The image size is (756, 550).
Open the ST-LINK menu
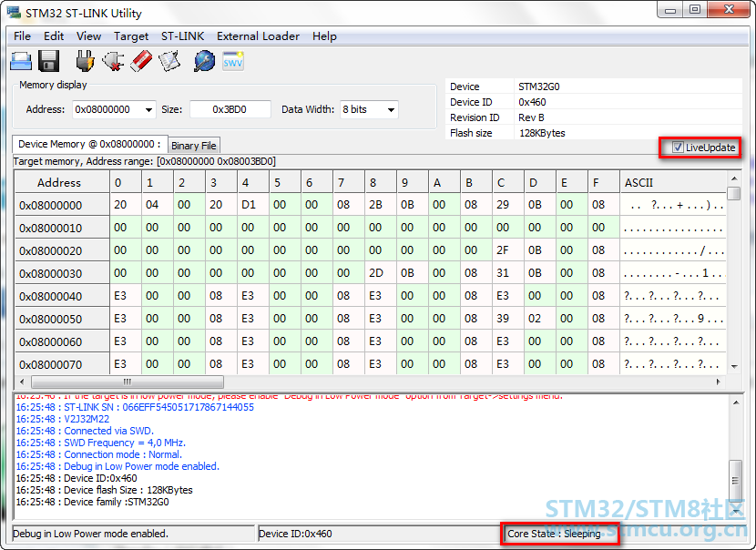click(x=182, y=36)
